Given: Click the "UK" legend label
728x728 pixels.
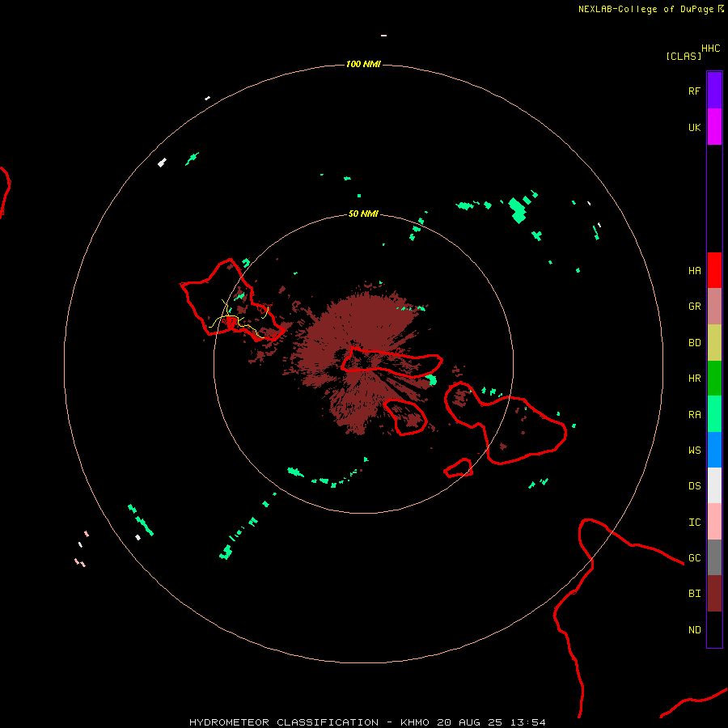Looking at the screenshot, I should (694, 128).
